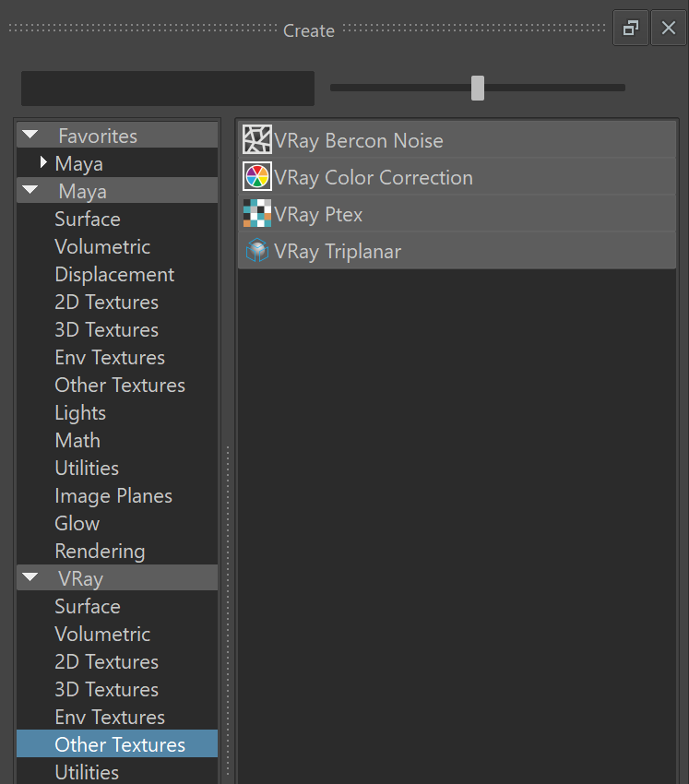Create a VRay Ptex texture node
Viewport: 689px width, 784px height.
pyautogui.click(x=457, y=213)
